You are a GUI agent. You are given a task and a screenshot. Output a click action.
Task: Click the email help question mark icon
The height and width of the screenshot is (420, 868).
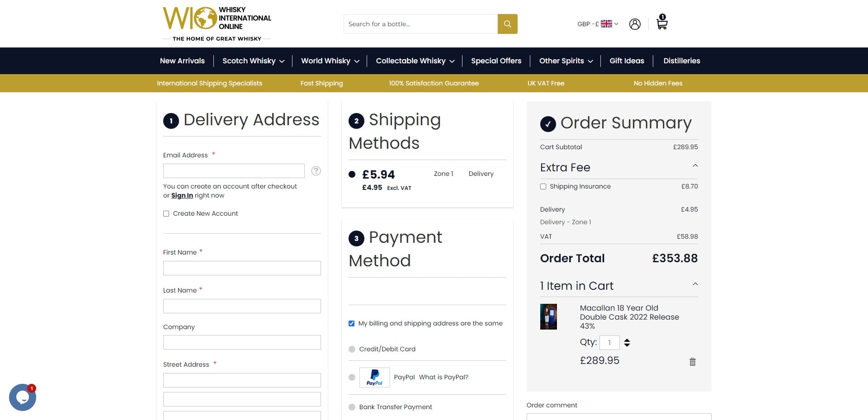pyautogui.click(x=316, y=171)
